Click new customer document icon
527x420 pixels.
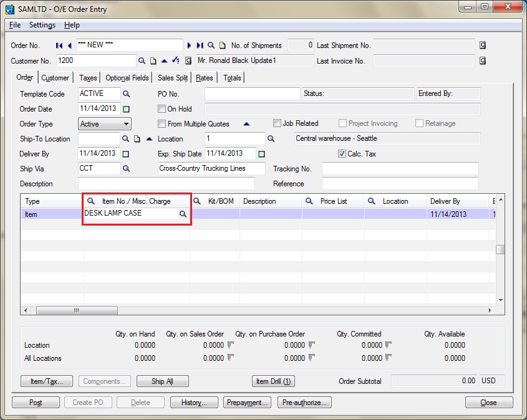(x=153, y=61)
